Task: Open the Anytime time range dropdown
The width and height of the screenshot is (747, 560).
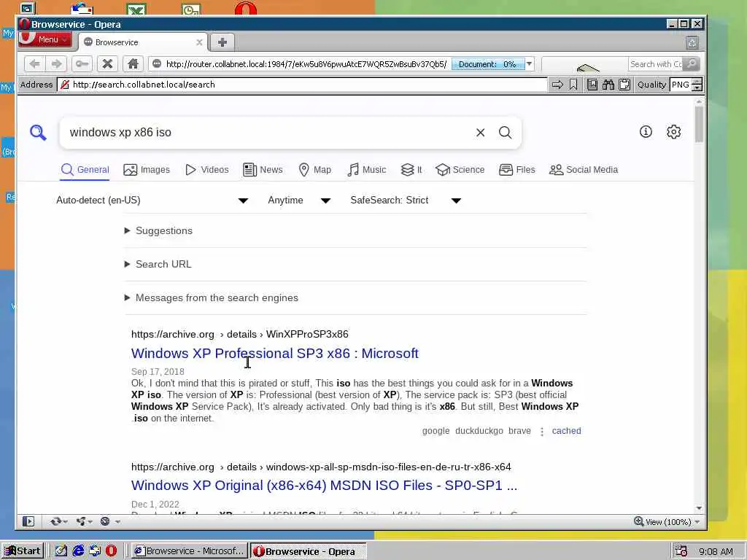Action: [298, 200]
